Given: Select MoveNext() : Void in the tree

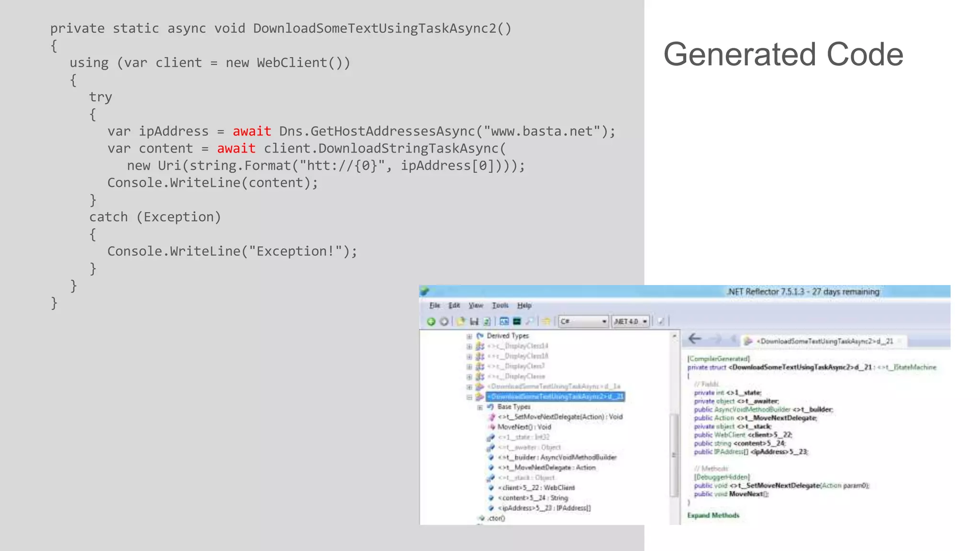Looking at the screenshot, I should (524, 427).
